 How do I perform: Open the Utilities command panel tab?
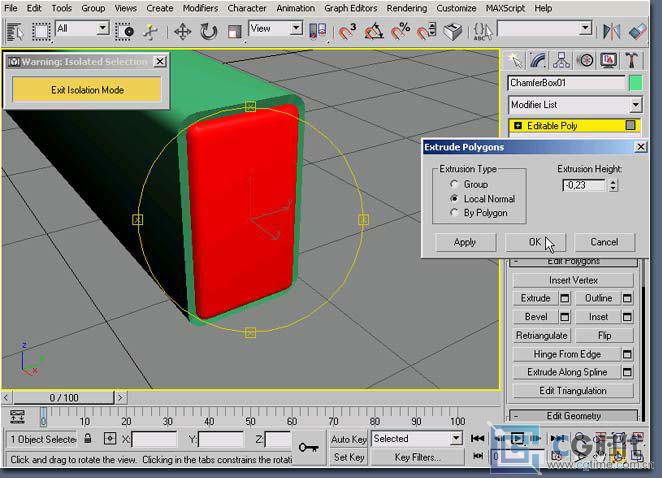(632, 61)
